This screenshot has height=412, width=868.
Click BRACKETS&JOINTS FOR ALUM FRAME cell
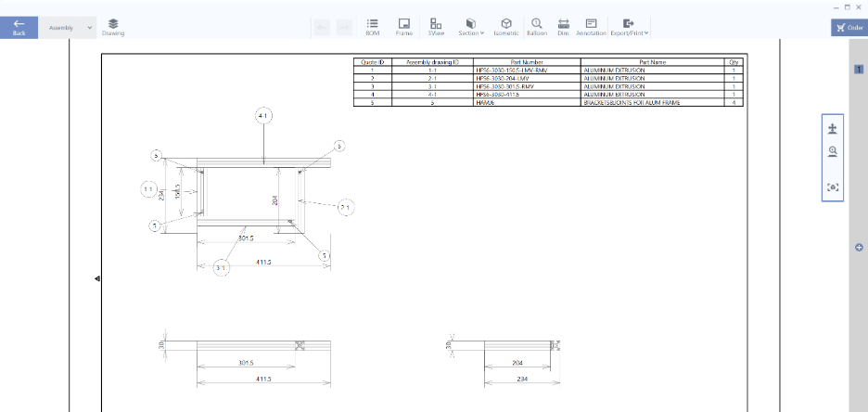click(653, 102)
